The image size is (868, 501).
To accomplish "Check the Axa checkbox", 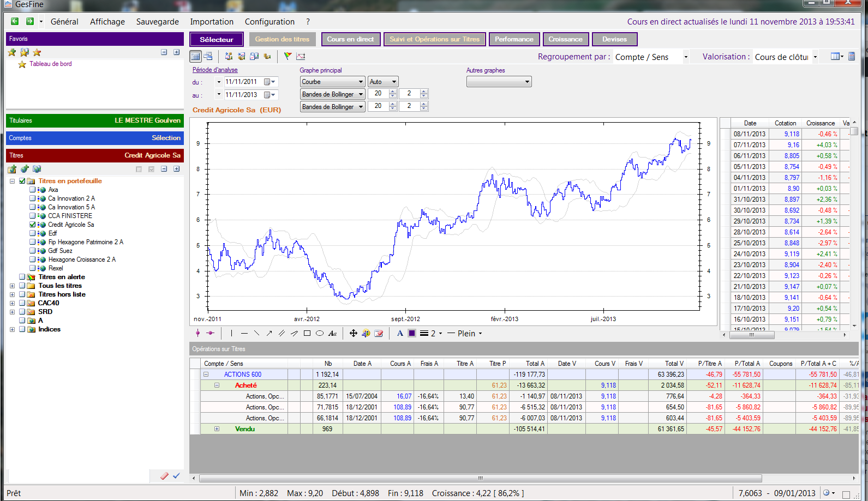I will [33, 190].
